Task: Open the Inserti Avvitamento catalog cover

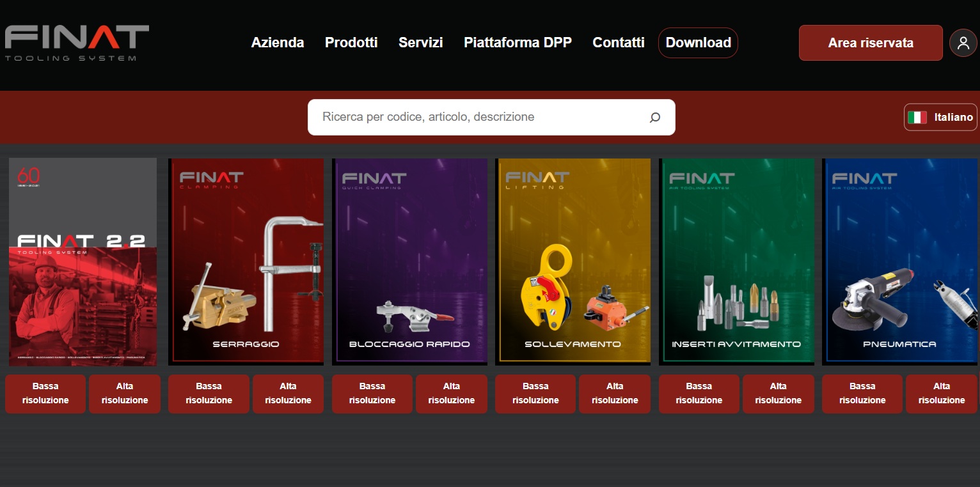Action: pos(736,262)
